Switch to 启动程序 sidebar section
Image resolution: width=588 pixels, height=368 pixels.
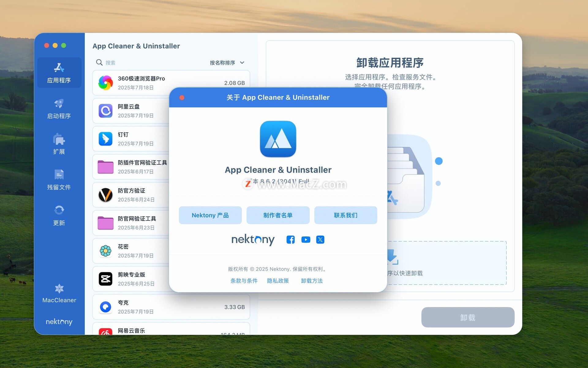coord(59,109)
